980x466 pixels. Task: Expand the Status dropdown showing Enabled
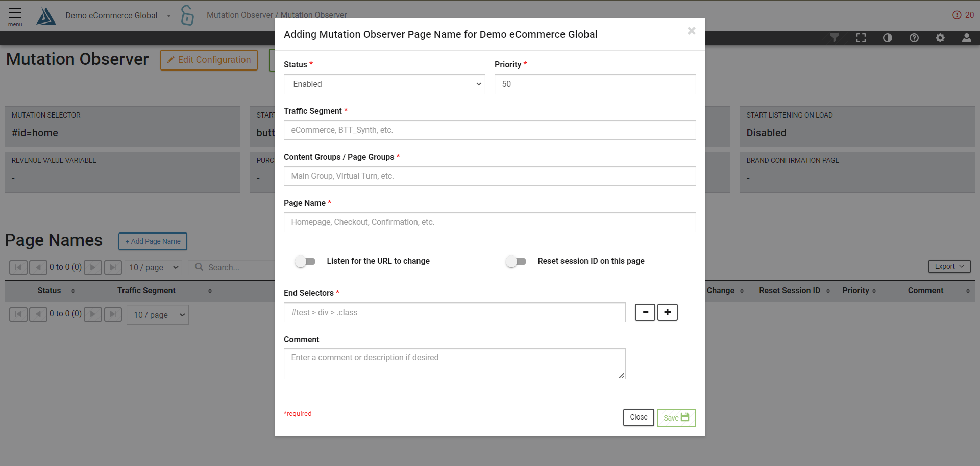(384, 84)
